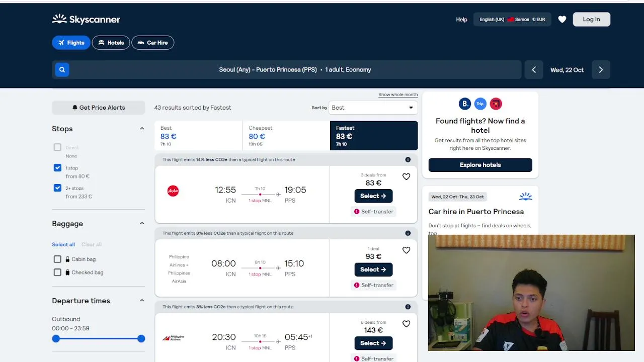Switch to the Car Hire tab
The width and height of the screenshot is (644, 362).
pos(153,43)
